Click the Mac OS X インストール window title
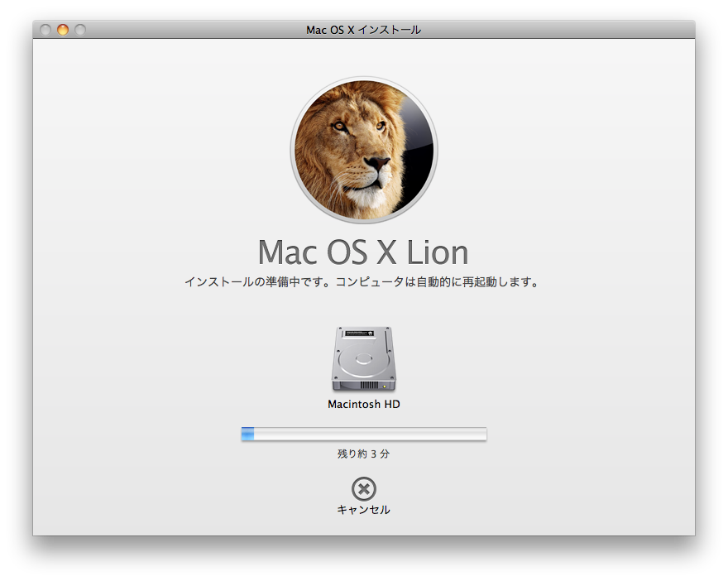Viewport: 728px width, 581px height. click(x=363, y=30)
